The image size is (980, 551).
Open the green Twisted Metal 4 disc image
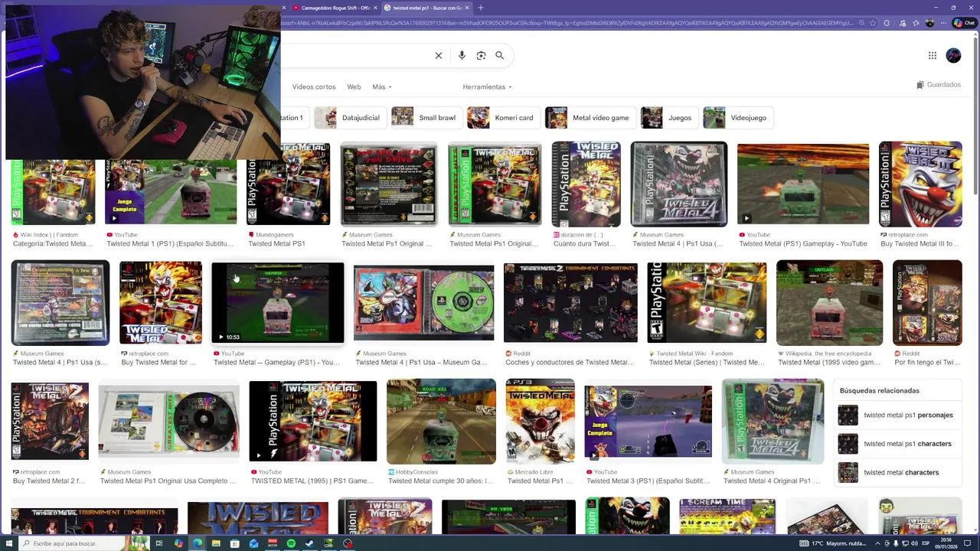pyautogui.click(x=423, y=303)
